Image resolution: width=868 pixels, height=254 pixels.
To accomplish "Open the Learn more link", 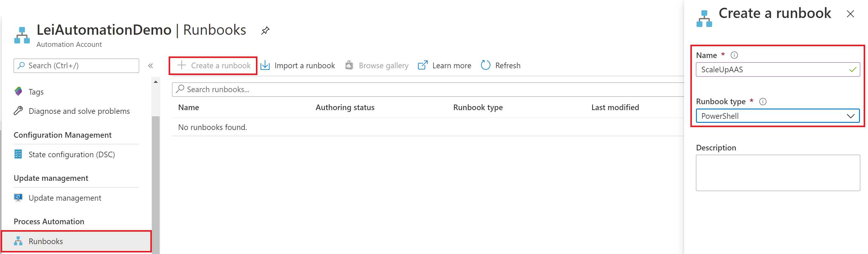I will coord(444,66).
